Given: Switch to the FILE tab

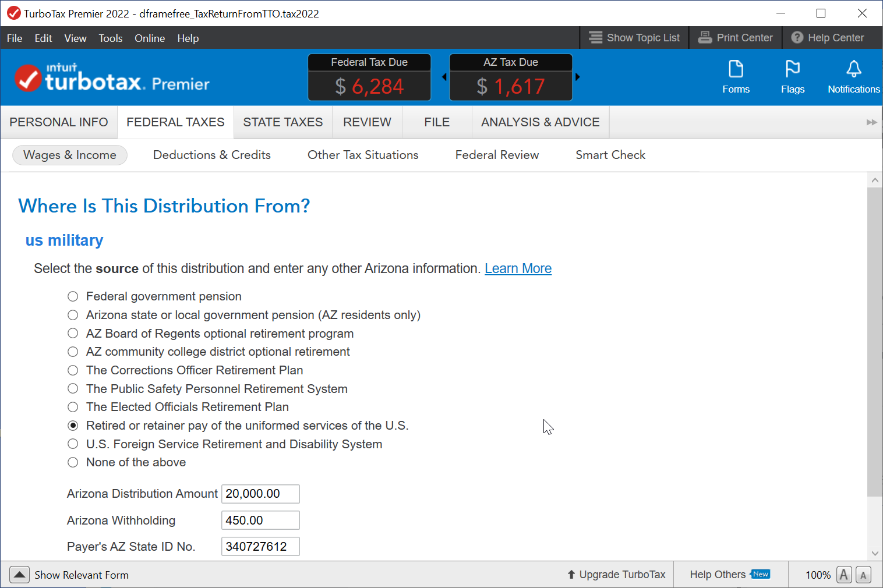Looking at the screenshot, I should tap(437, 122).
